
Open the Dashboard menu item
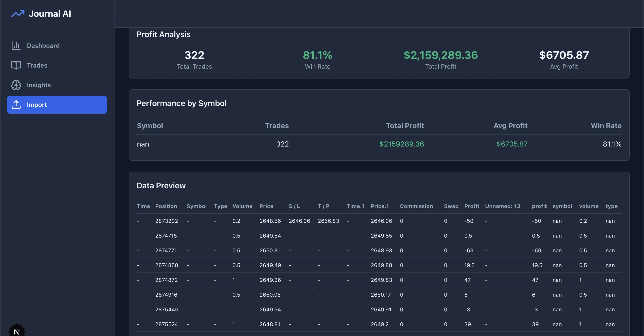(43, 46)
